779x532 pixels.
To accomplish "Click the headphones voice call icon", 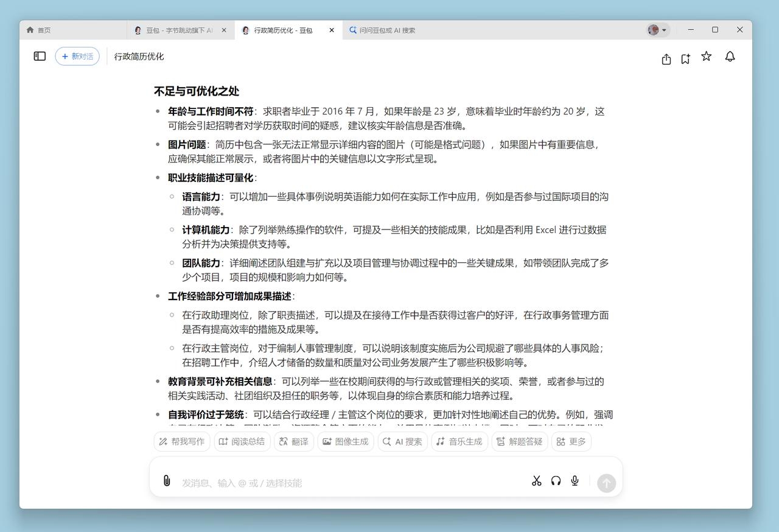I will pos(556,481).
